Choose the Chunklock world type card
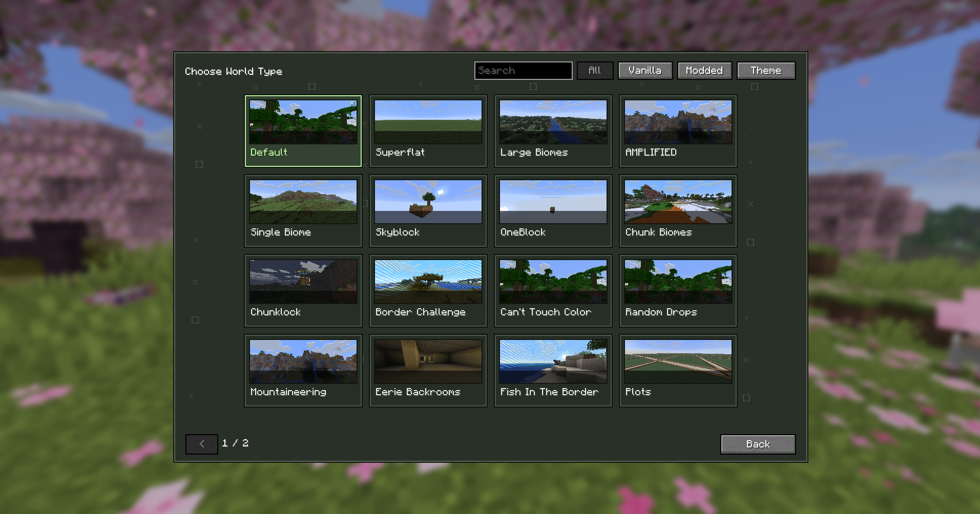The width and height of the screenshot is (980, 514). [x=303, y=291]
